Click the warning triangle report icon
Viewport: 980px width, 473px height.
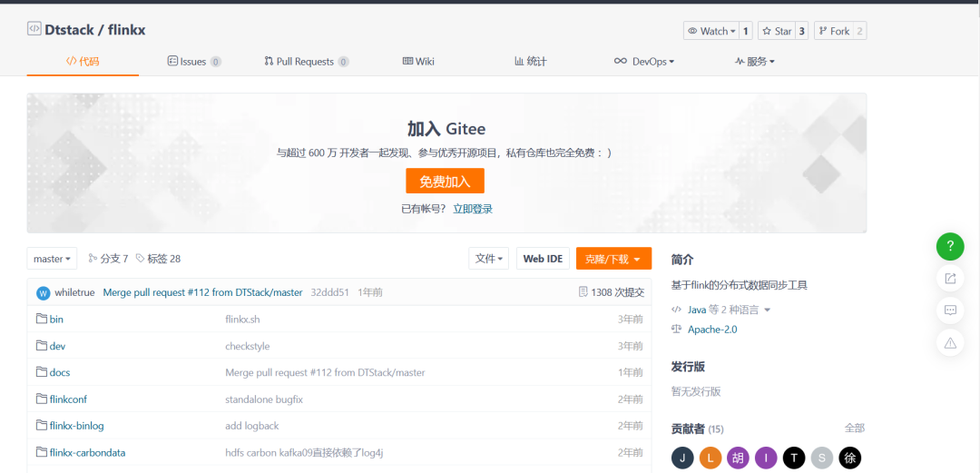(x=950, y=342)
